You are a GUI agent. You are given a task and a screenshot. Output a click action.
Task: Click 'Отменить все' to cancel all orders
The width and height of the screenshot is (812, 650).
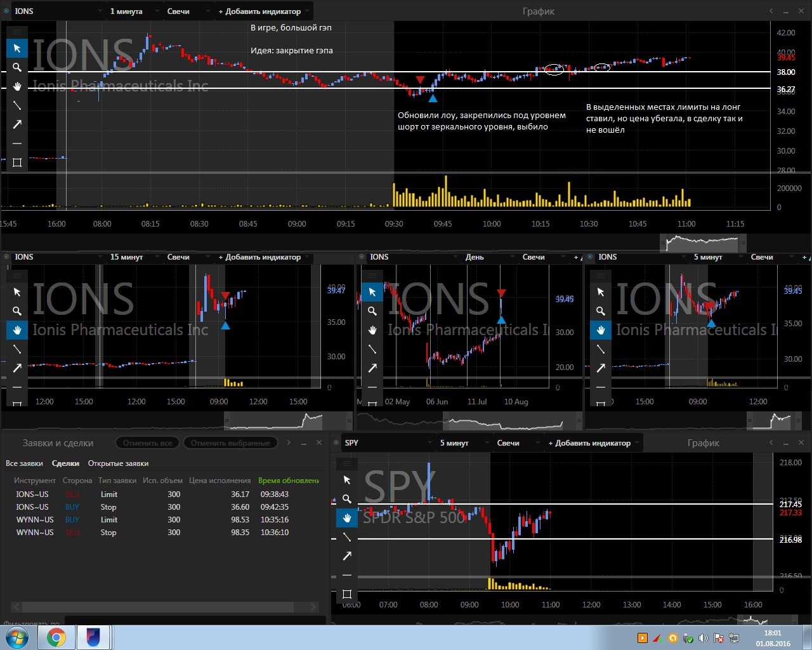pyautogui.click(x=148, y=443)
